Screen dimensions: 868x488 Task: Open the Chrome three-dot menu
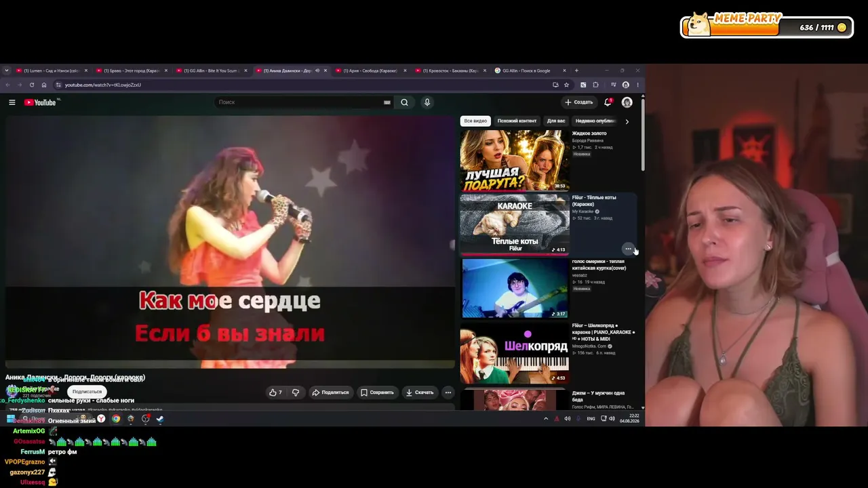click(637, 85)
